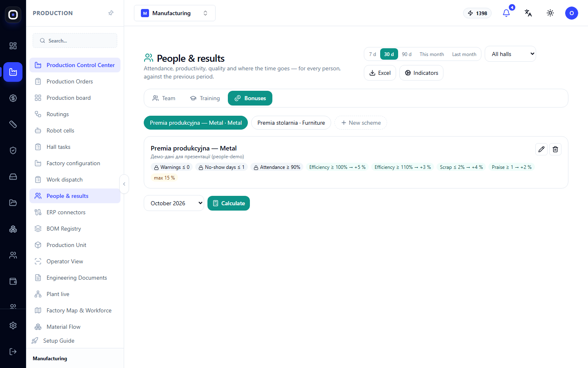The image size is (588, 368).
Task: Switch to the Training tab
Action: [205, 98]
